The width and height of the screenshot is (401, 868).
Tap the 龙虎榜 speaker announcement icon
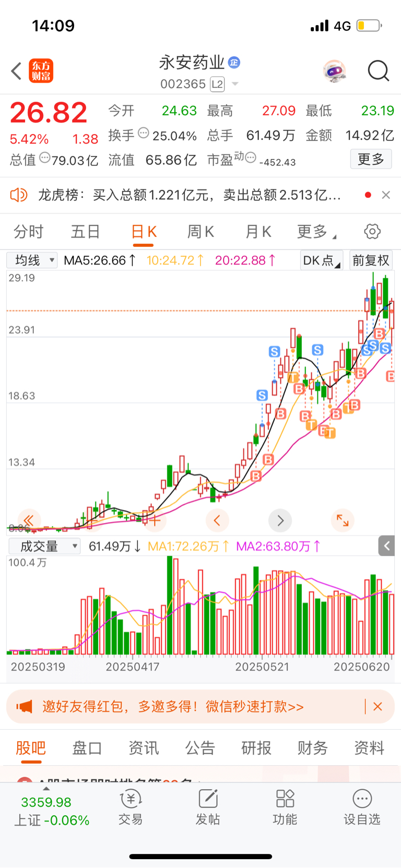click(19, 195)
